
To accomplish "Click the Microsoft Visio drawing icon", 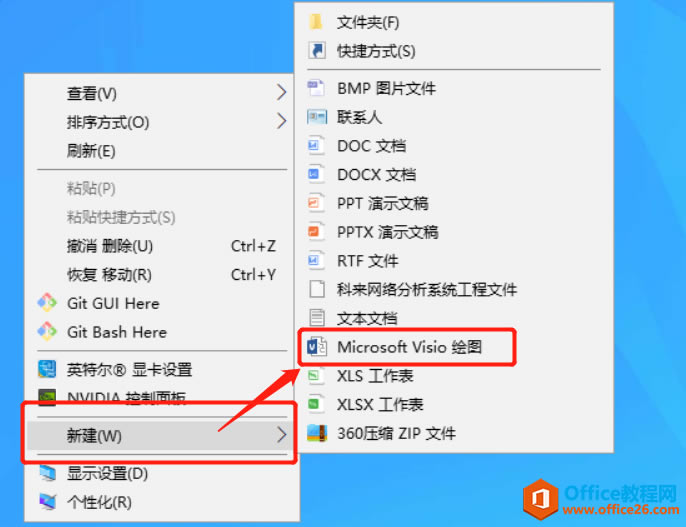I will click(x=317, y=347).
